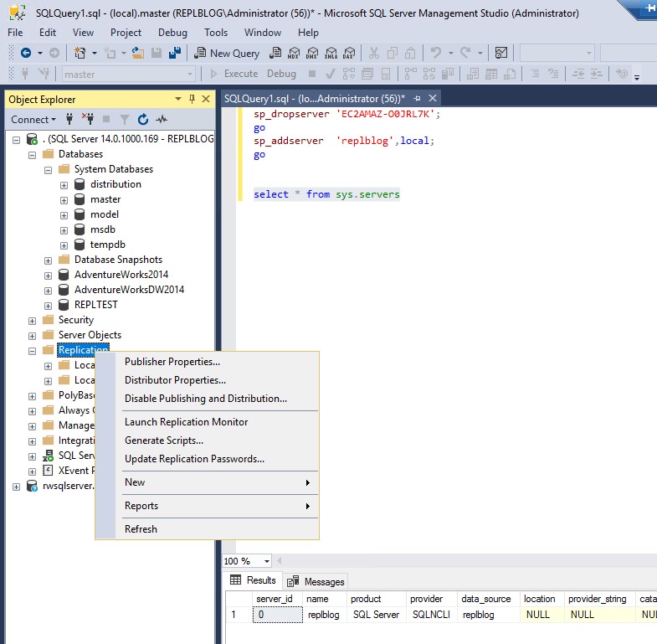Screen dimensions: 657x644
Task: Click the XMLA query icon
Action: (331, 53)
